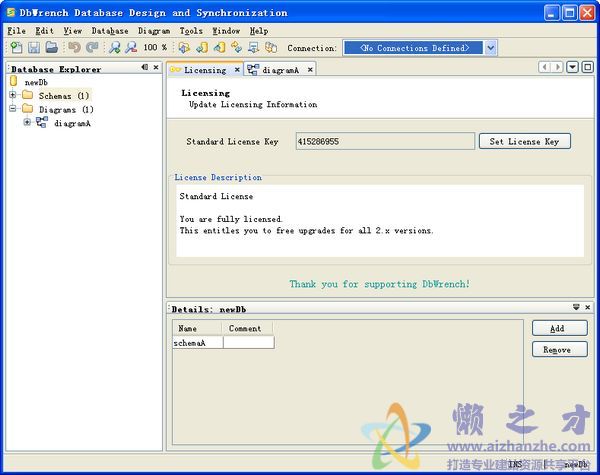Click the Open folder toolbar icon
The image size is (600, 475).
coord(51,47)
